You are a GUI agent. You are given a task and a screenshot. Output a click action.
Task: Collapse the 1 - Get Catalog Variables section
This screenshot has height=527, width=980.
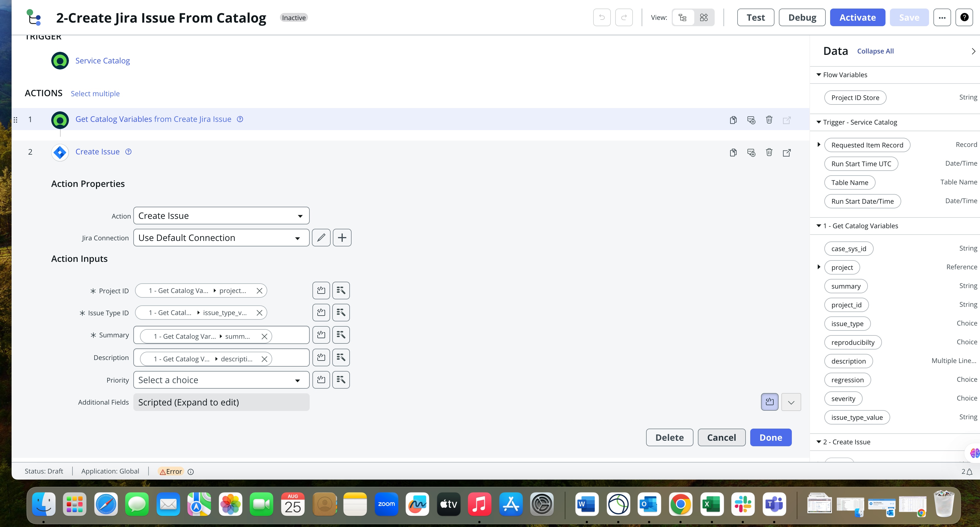[819, 226]
